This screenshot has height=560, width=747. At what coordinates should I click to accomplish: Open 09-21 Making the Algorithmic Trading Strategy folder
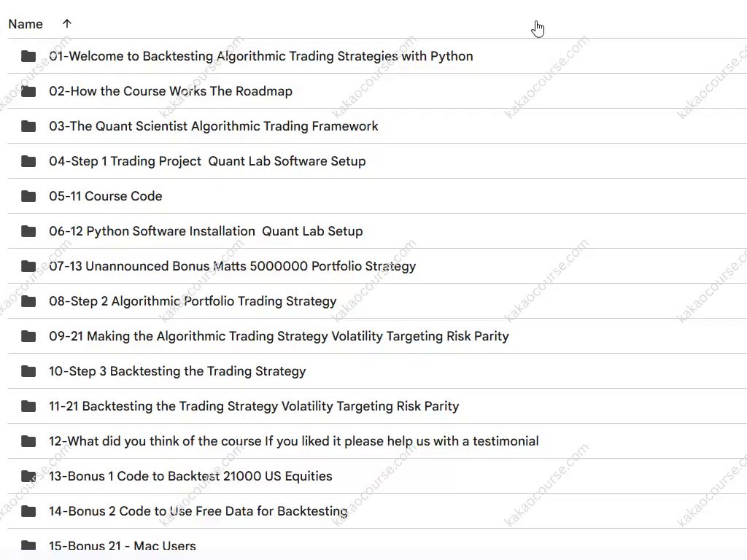tap(279, 336)
